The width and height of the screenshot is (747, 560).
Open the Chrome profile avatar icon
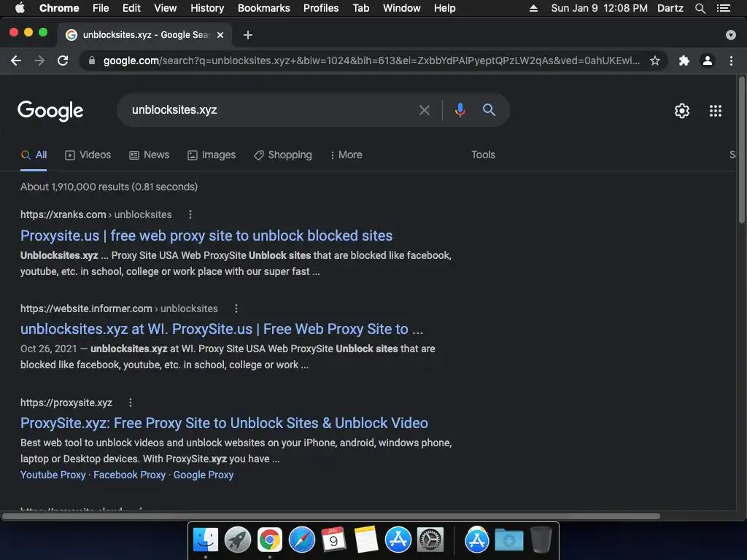click(708, 61)
